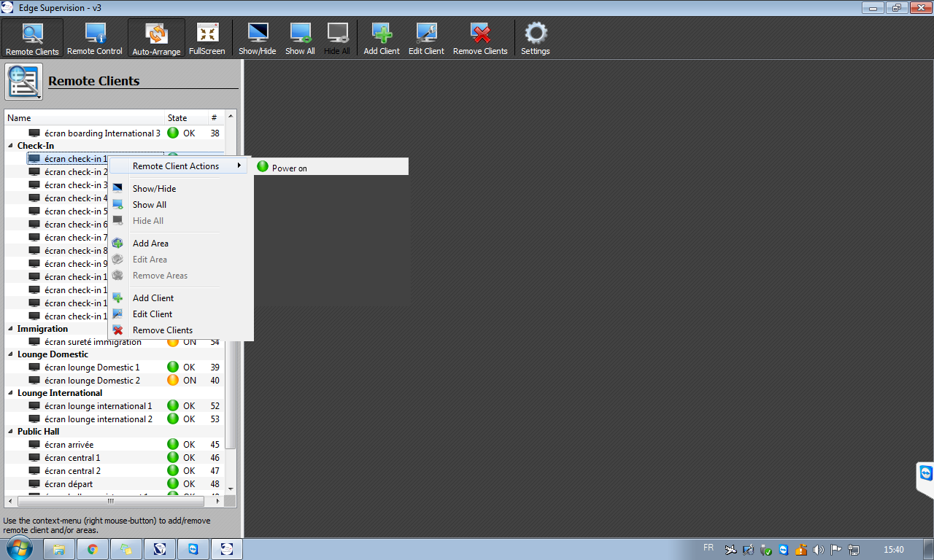
Task: Open the Remote Control toolbar icon
Action: pyautogui.click(x=95, y=38)
